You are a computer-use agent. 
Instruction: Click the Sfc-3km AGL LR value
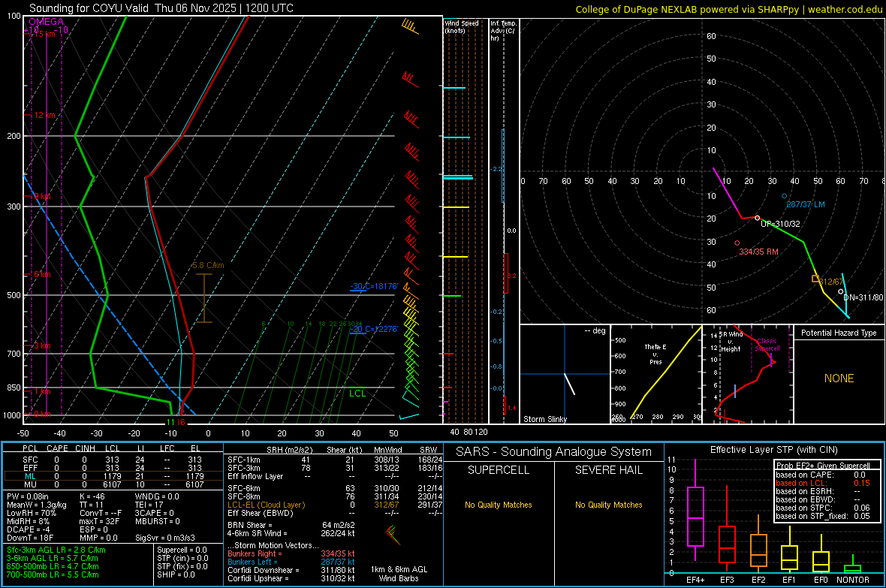tap(56, 550)
